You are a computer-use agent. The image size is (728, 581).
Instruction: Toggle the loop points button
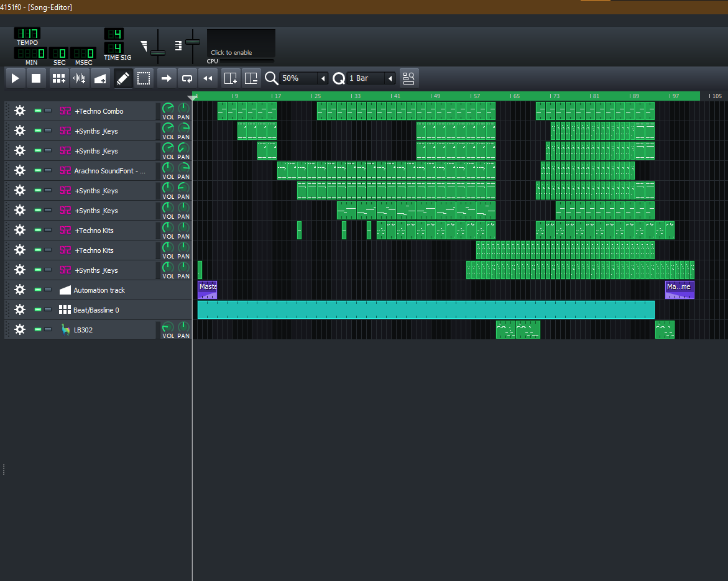[x=187, y=78]
